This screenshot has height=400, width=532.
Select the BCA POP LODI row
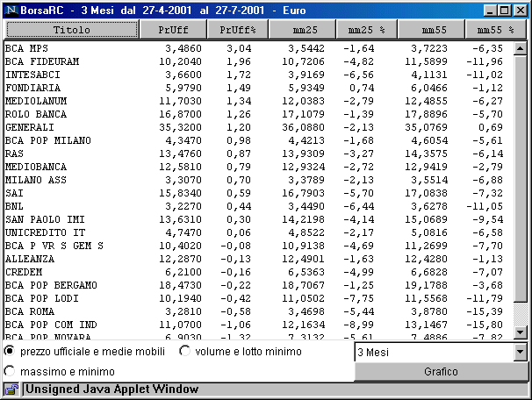pos(258,298)
